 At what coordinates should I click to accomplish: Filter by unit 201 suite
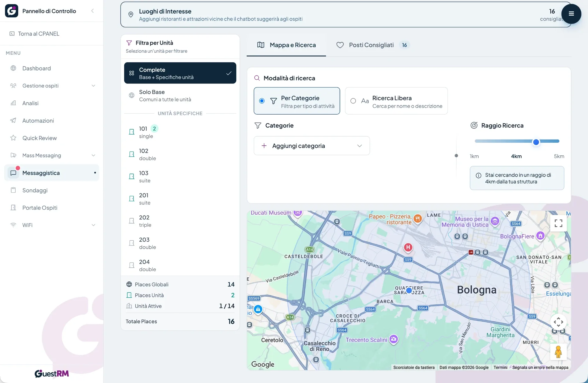(180, 199)
